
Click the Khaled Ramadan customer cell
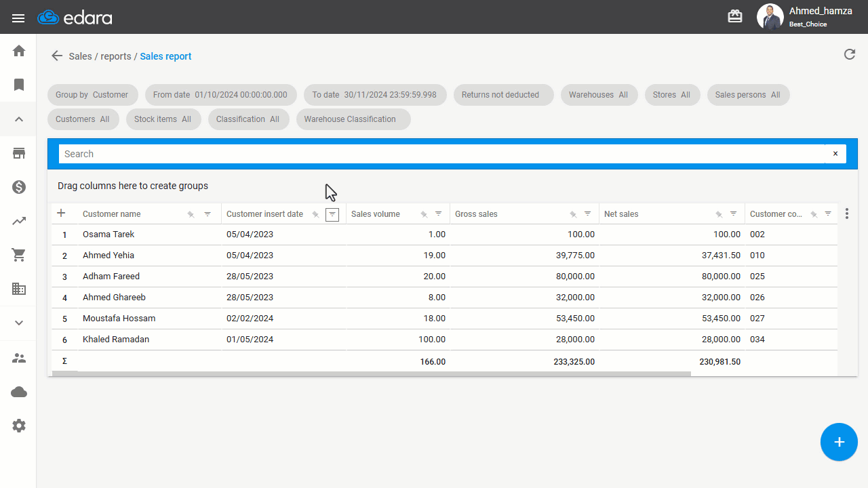click(150, 340)
